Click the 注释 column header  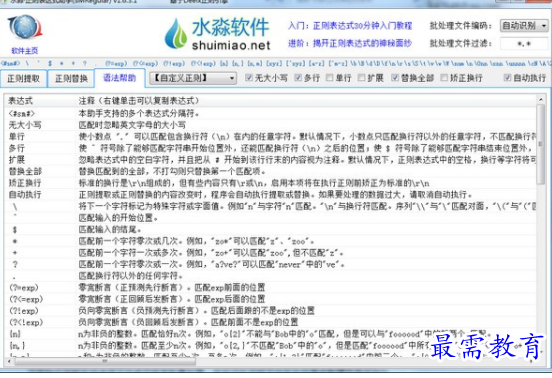pyautogui.click(x=305, y=101)
